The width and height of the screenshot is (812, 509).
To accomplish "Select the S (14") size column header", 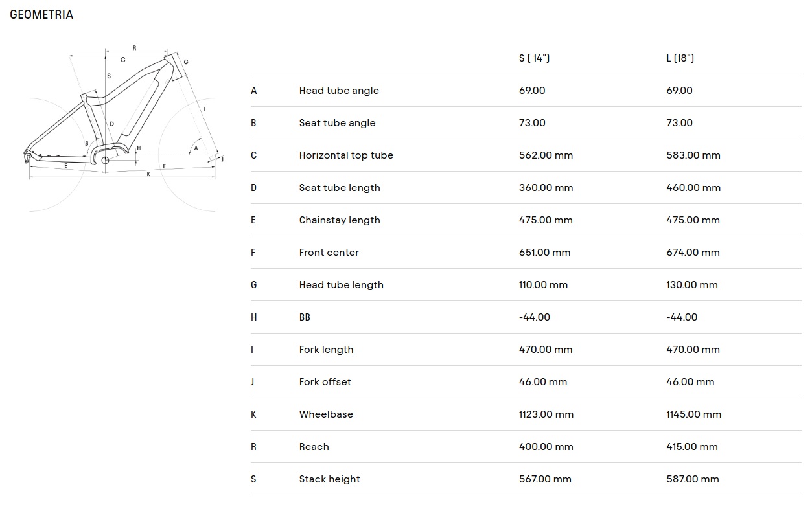I will [534, 58].
